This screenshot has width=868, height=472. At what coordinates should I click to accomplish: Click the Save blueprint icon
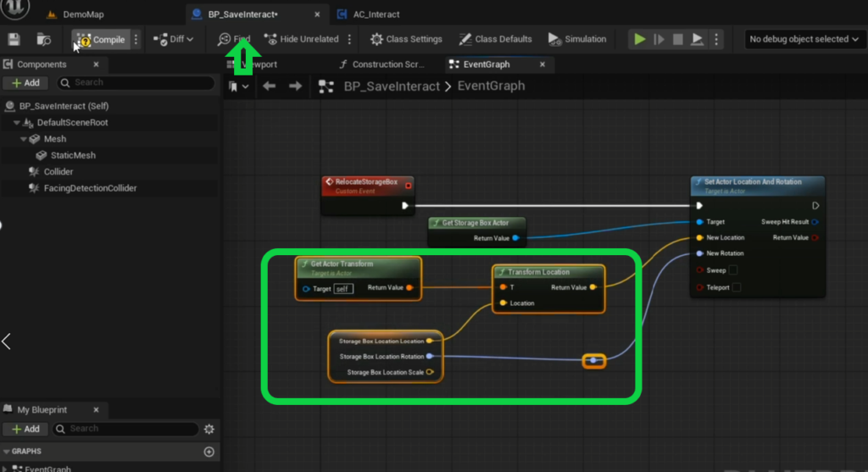[x=14, y=39]
